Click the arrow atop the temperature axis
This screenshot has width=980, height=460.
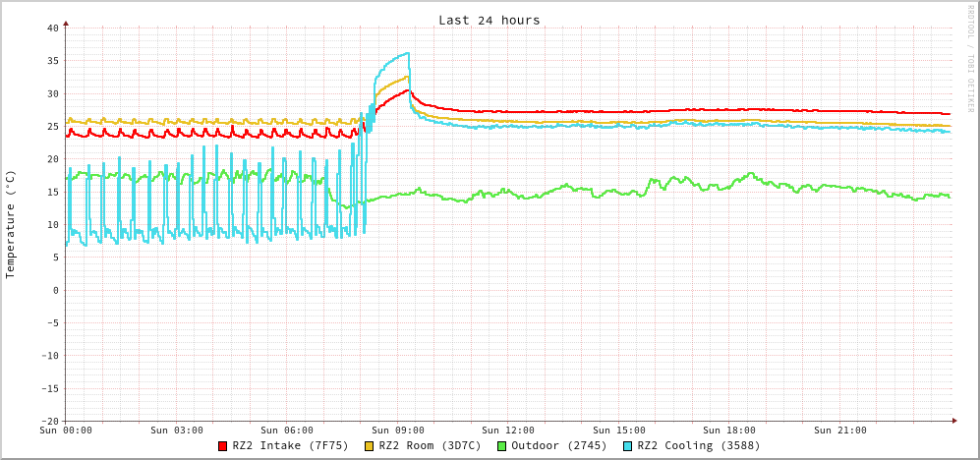point(66,22)
